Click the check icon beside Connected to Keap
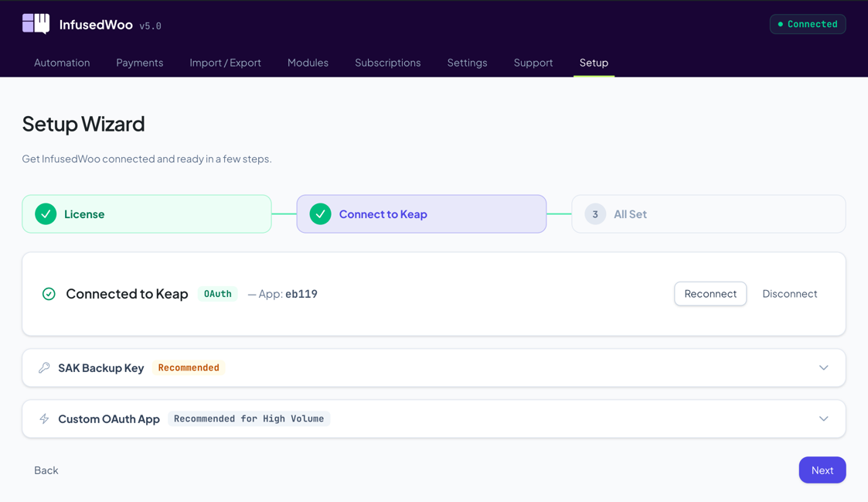Image resolution: width=868 pixels, height=502 pixels. tap(49, 294)
